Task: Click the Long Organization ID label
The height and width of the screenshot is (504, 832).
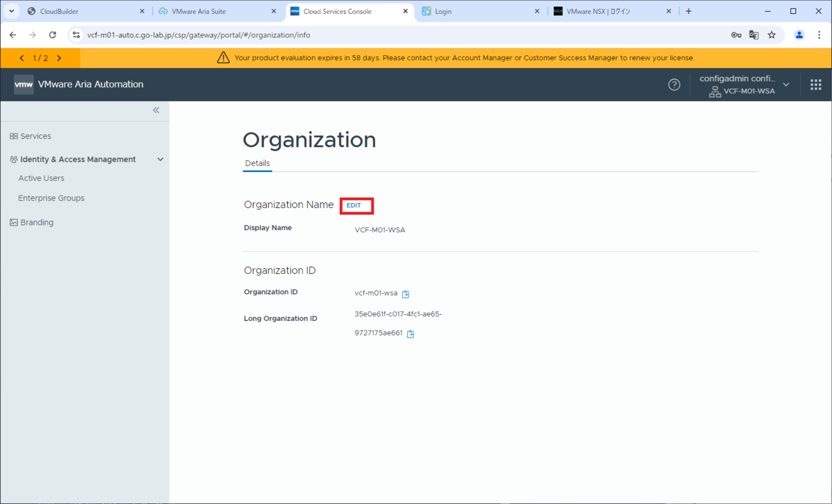Action: tap(281, 319)
